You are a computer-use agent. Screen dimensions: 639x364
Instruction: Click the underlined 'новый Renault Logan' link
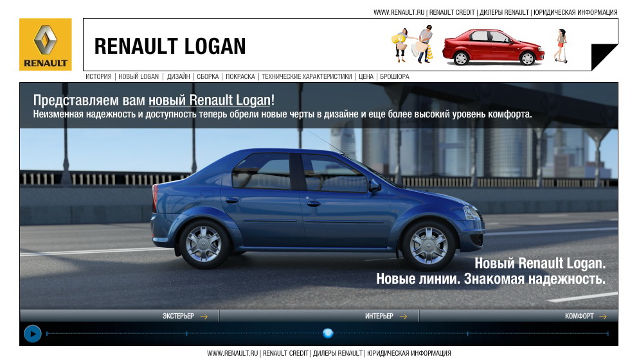[x=210, y=100]
